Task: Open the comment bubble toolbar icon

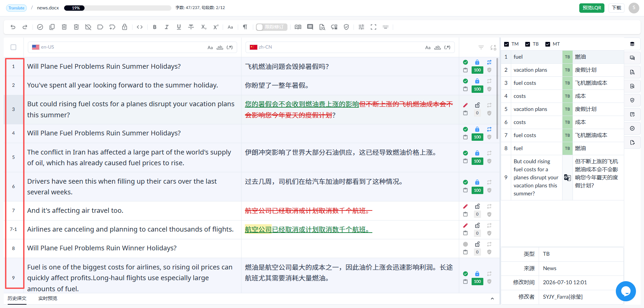Action: click(x=310, y=27)
